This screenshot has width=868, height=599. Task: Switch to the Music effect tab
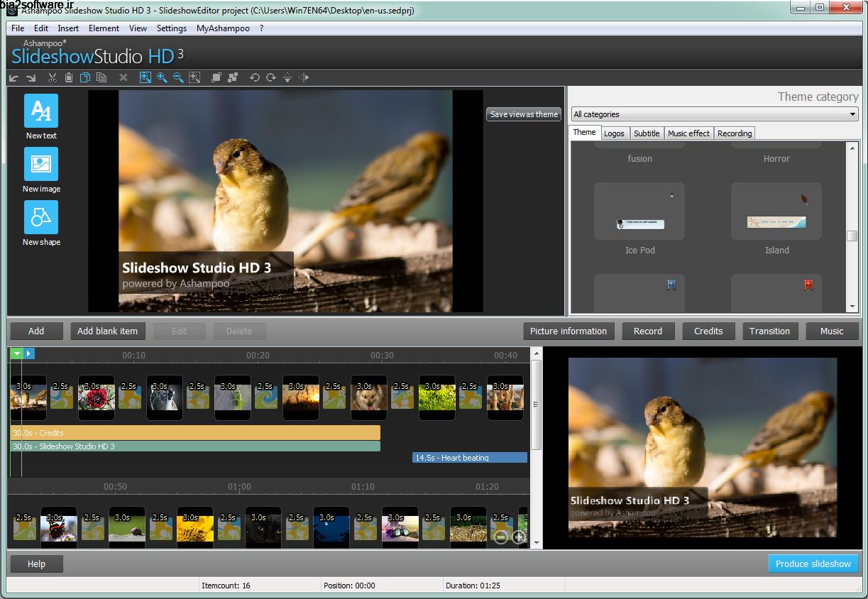pyautogui.click(x=688, y=133)
